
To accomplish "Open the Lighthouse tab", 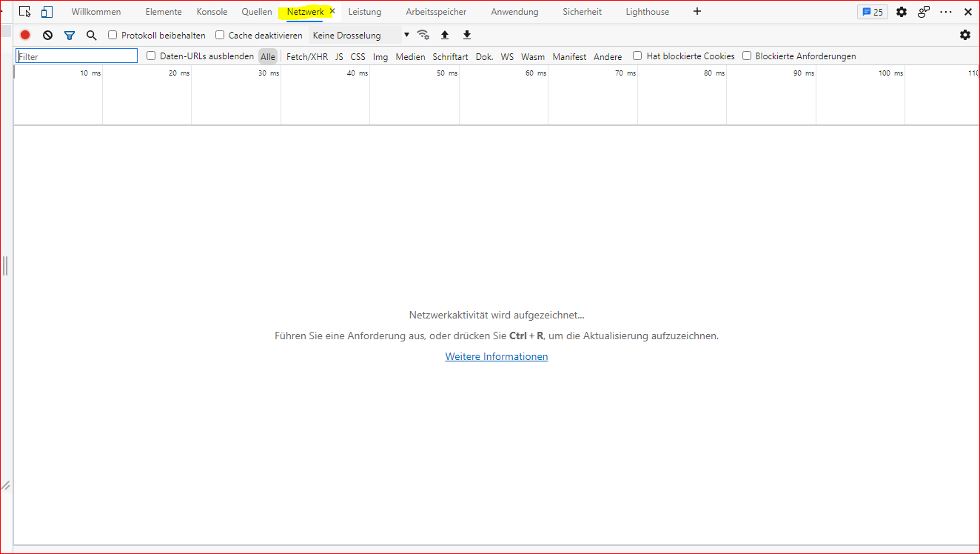I will coord(647,12).
